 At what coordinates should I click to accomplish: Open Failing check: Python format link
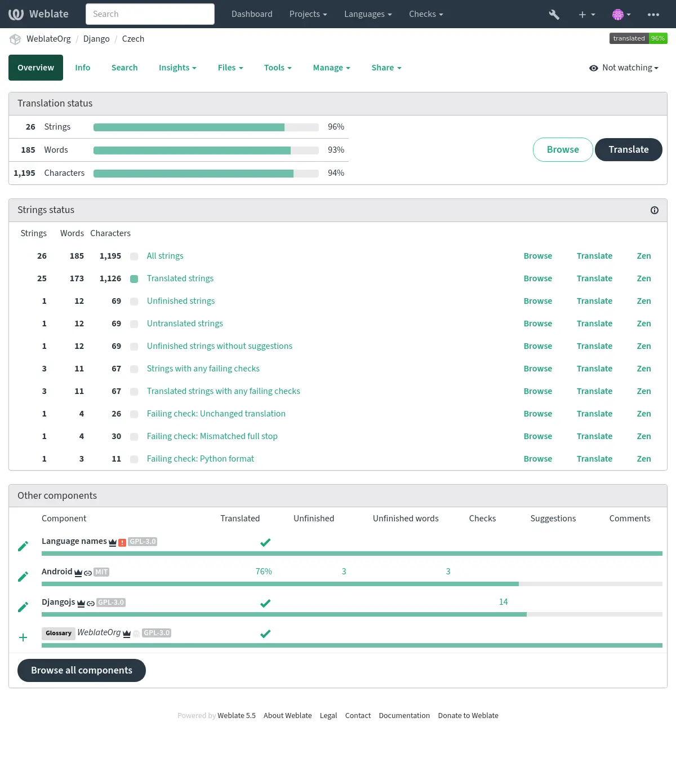[x=201, y=459]
